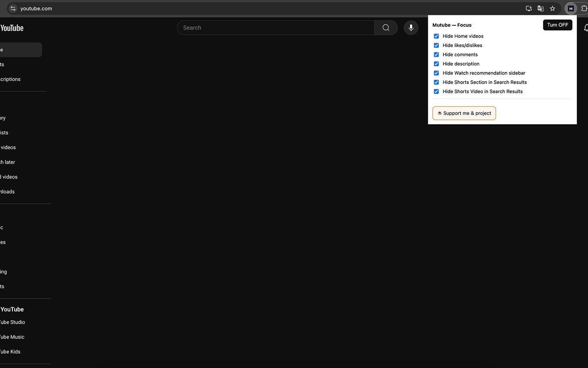The height and width of the screenshot is (368, 588).
Task: Toggle Hide Watch recommendation sidebar off
Action: pyautogui.click(x=436, y=73)
